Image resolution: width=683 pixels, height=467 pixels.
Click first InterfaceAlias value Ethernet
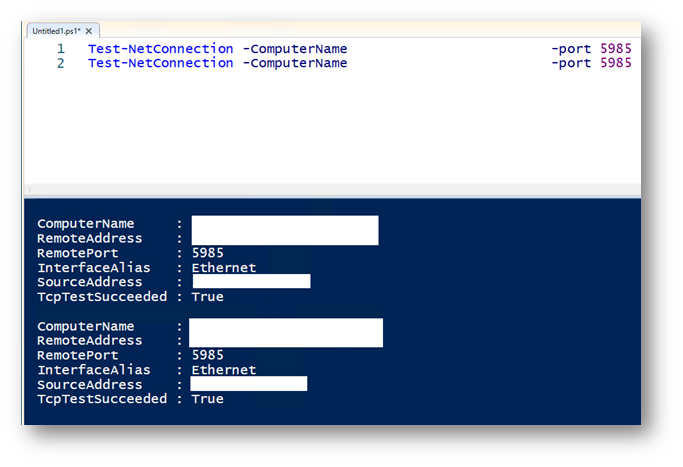click(224, 267)
